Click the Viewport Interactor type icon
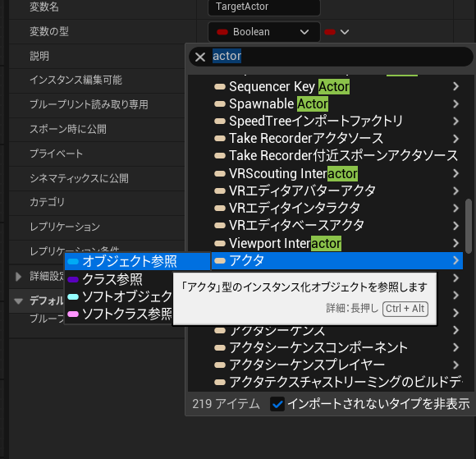The height and width of the screenshot is (459, 476). 220,243
